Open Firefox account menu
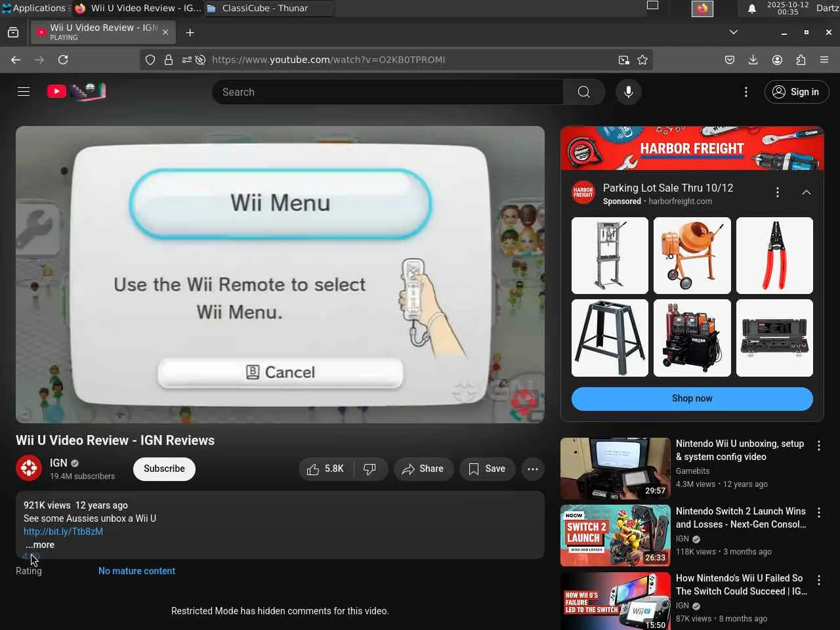Viewport: 840px width, 630px height. tap(777, 60)
